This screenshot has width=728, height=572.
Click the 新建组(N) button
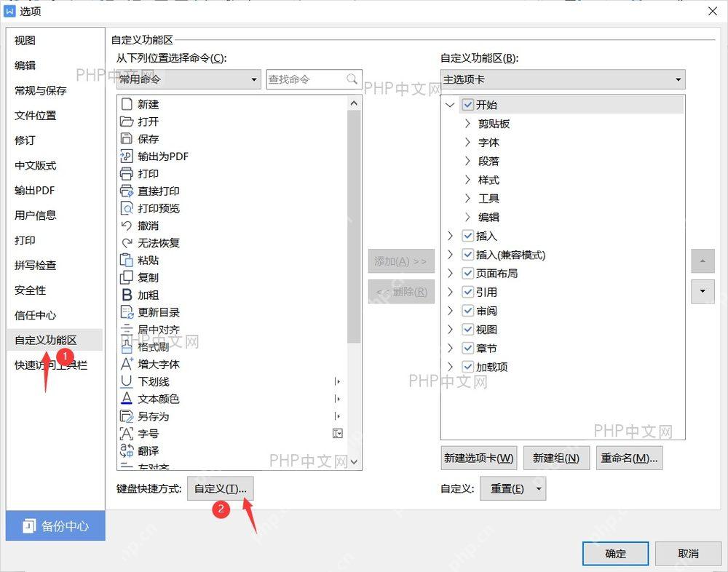click(556, 458)
